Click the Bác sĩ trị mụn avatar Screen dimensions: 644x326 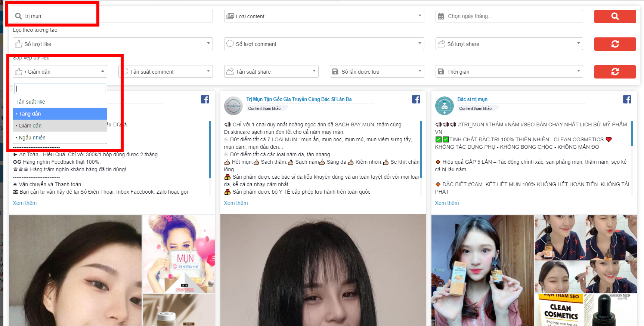tap(445, 106)
